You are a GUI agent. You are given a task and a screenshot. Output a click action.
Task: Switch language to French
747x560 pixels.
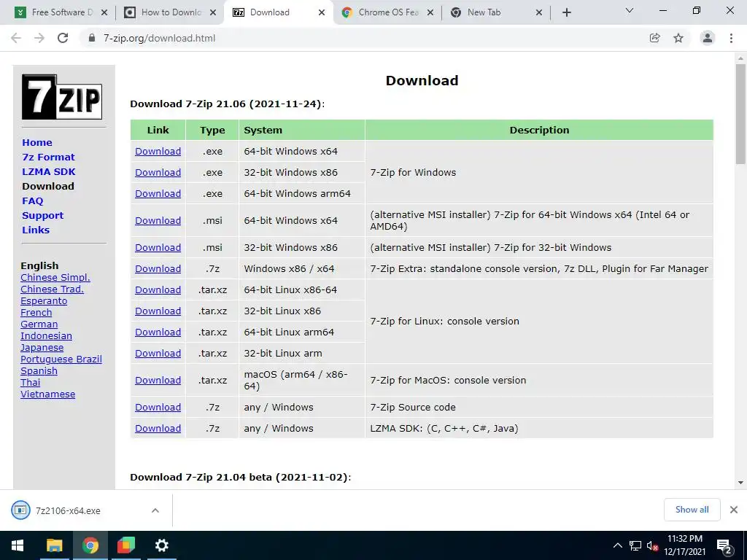tap(36, 312)
